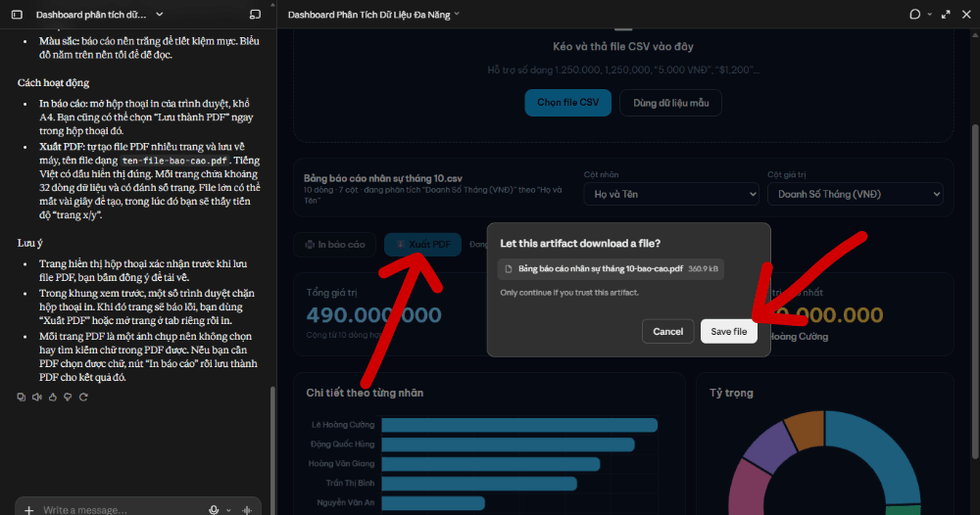Click the Tỷ trọng chart heading
Viewport: 980px width, 515px height.
point(731,393)
